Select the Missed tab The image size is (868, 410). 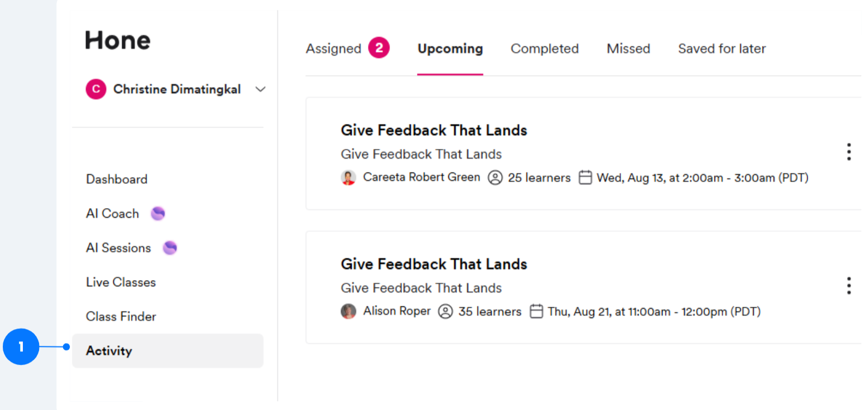(628, 49)
